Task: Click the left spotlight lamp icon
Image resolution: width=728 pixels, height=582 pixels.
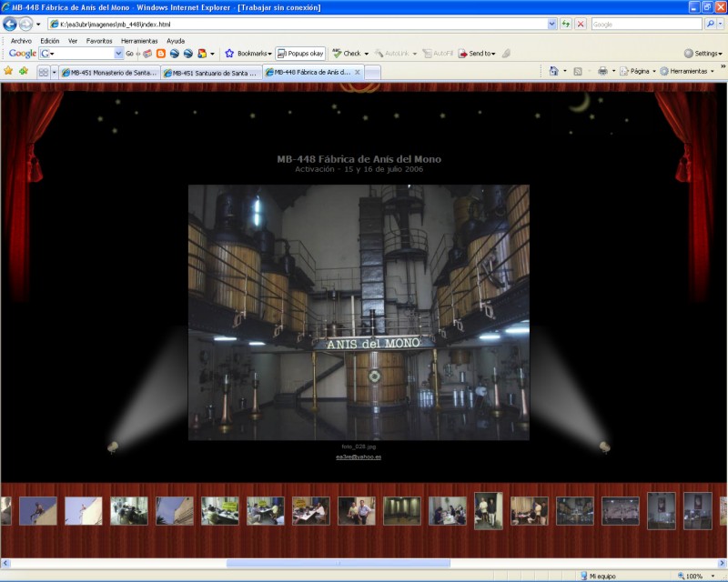Action: point(113,447)
